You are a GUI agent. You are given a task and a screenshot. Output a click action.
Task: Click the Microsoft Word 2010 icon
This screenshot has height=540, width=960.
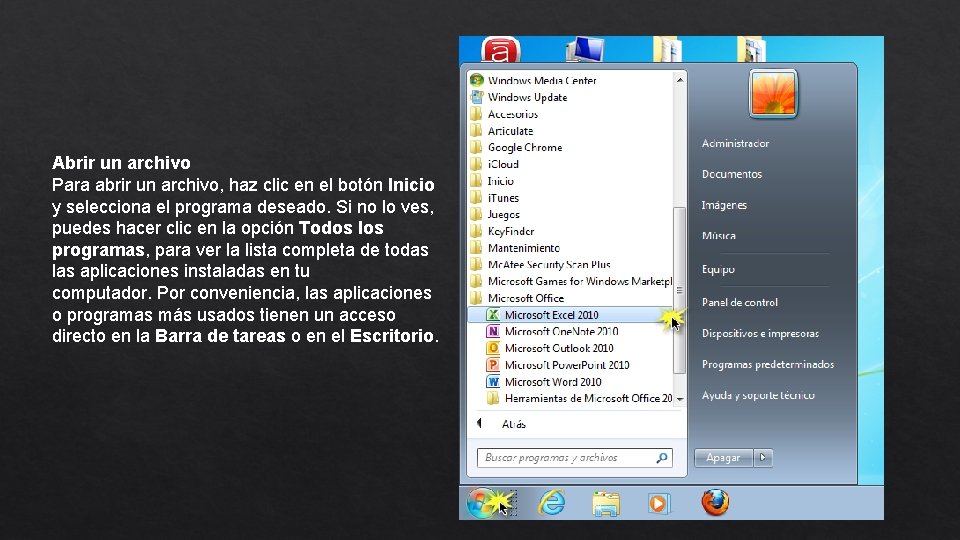point(493,381)
